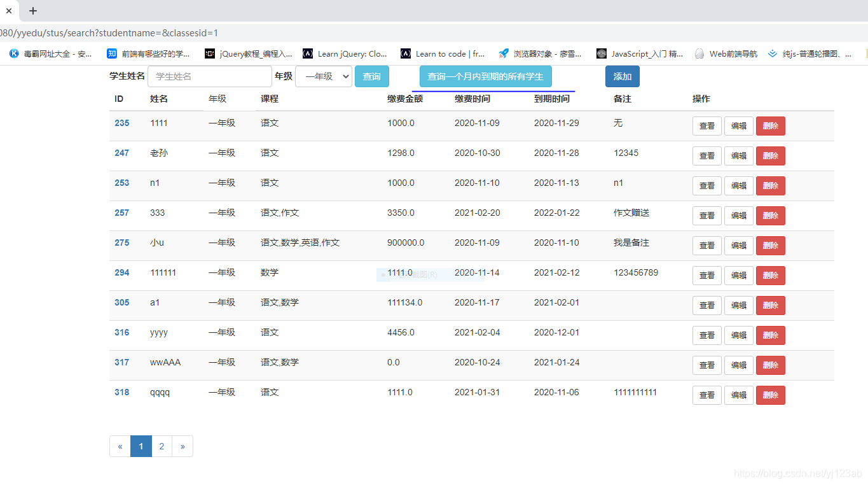
Task: Close the current browser tab
Action: pos(9,11)
